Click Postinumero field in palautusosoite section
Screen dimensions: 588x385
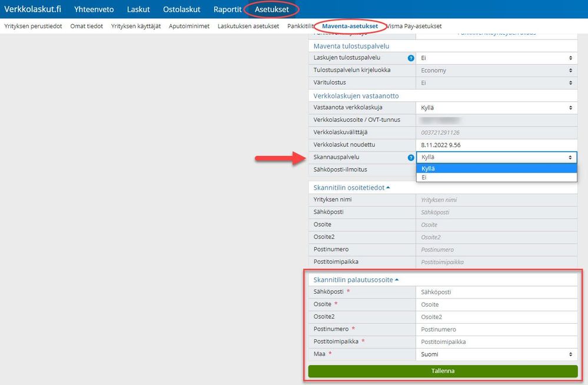click(497, 330)
